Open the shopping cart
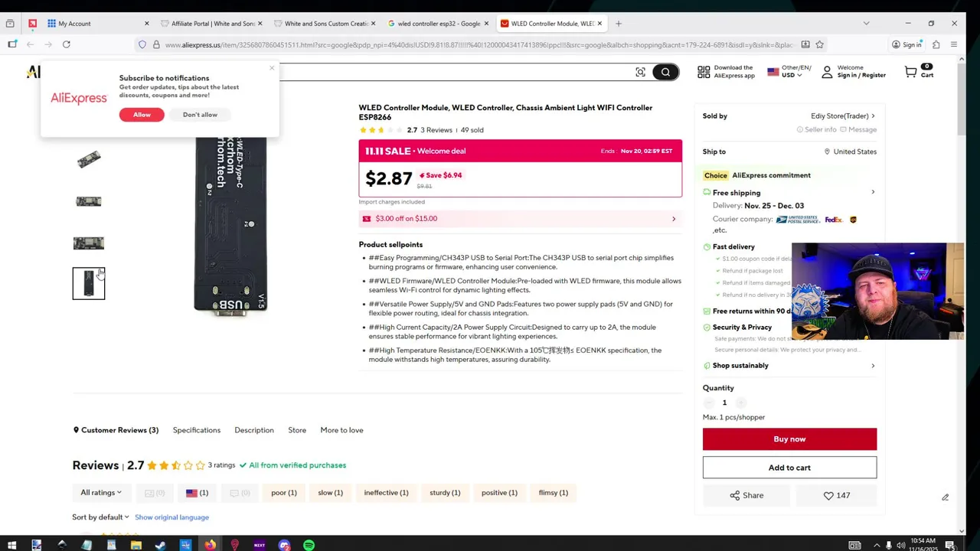The height and width of the screenshot is (551, 980). [918, 72]
